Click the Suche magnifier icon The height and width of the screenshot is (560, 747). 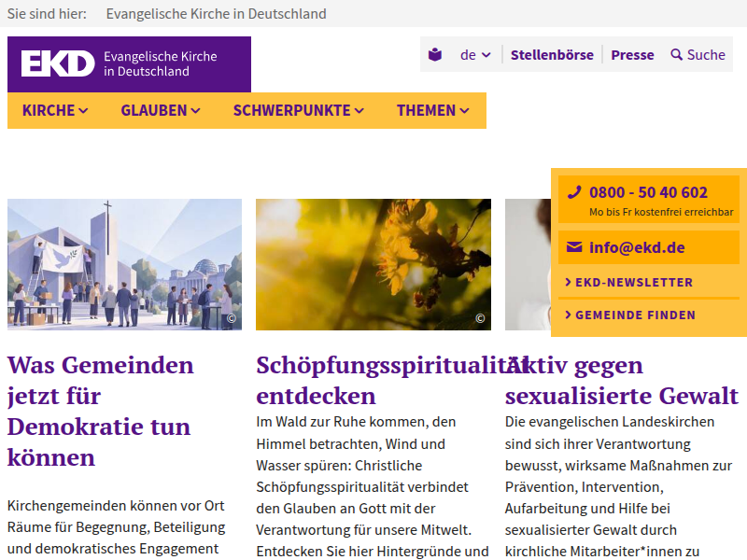(x=676, y=55)
